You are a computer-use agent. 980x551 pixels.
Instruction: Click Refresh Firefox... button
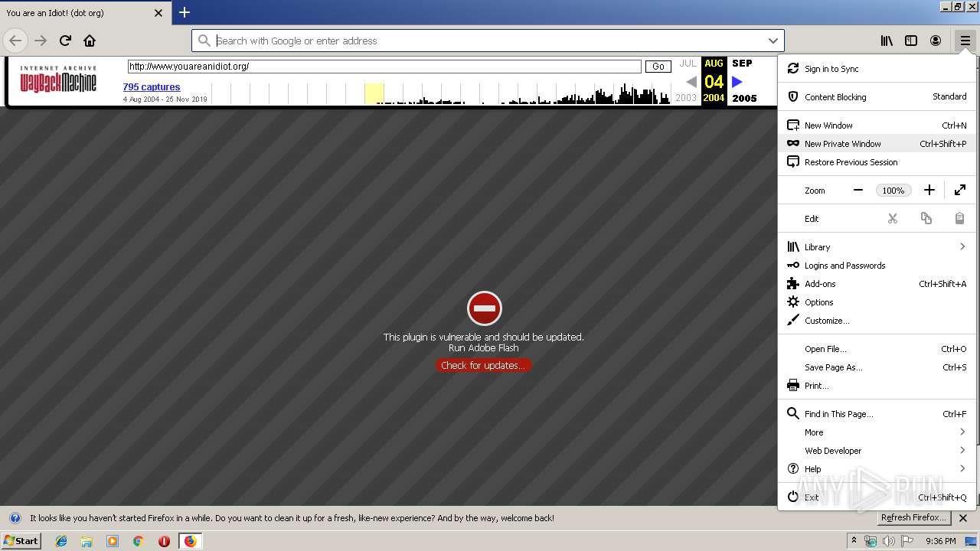click(x=913, y=518)
